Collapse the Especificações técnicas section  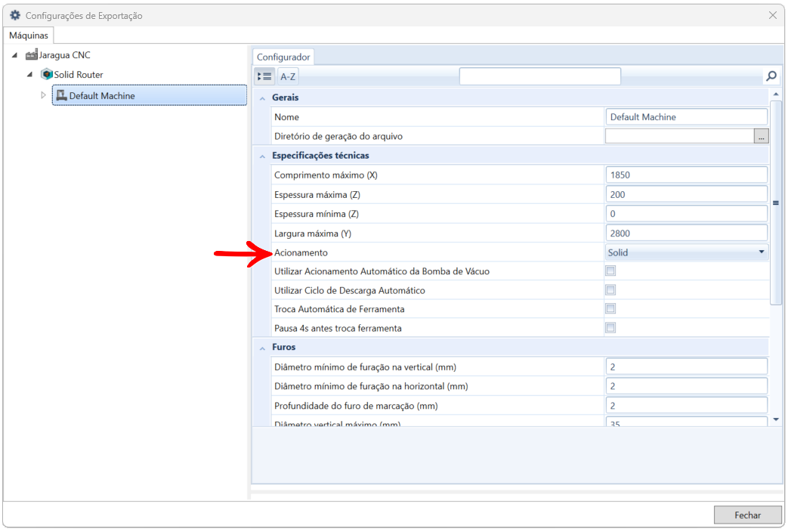click(x=262, y=156)
